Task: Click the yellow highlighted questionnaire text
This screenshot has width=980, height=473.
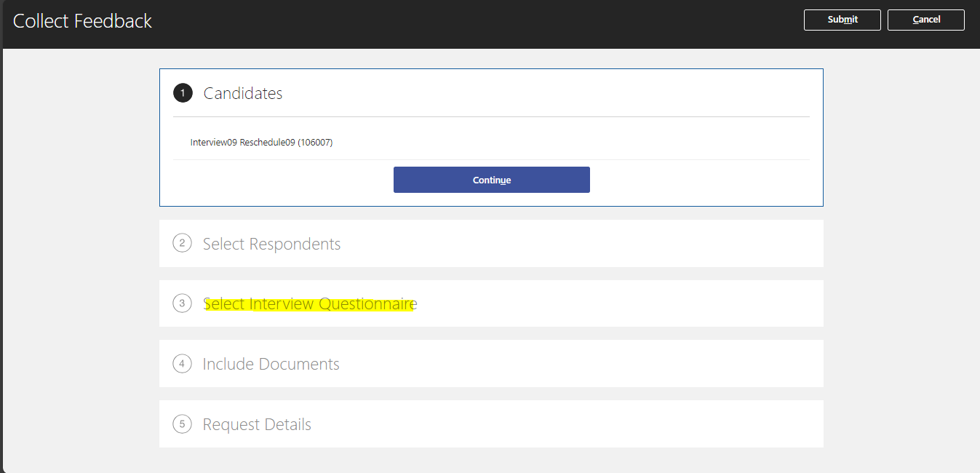Action: pos(310,303)
